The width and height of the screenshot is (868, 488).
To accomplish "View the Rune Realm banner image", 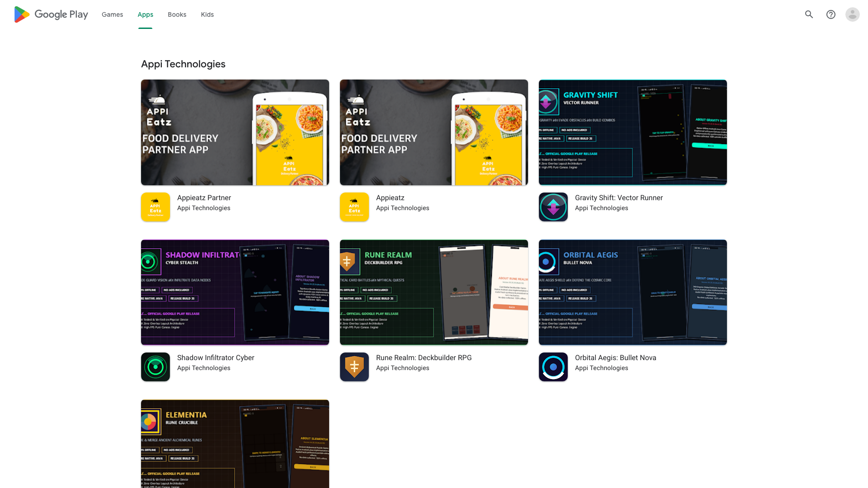I will pos(434,292).
